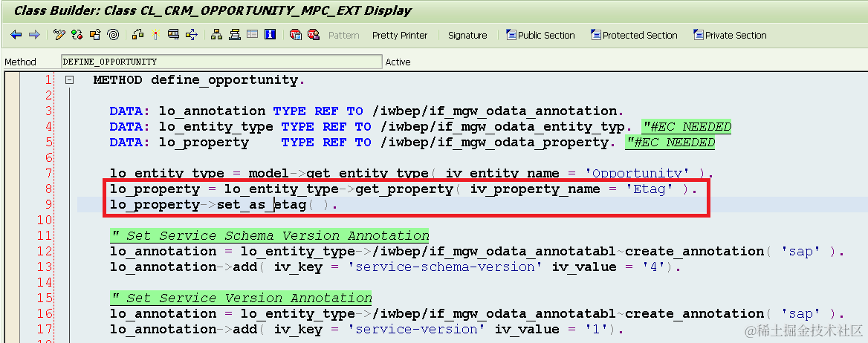Display the navigation window stack icon
The width and height of the screenshot is (868, 343).
(x=235, y=35)
